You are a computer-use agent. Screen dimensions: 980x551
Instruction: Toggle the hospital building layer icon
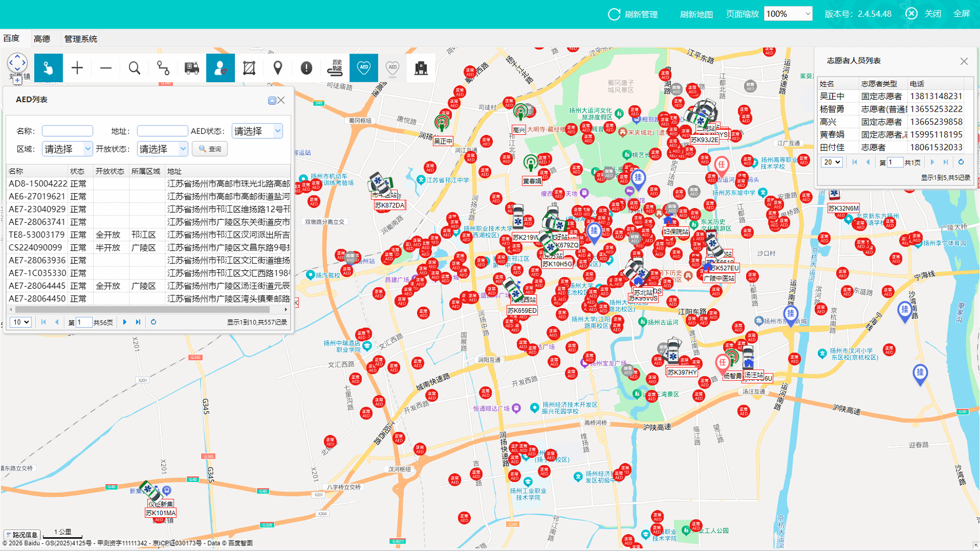click(421, 68)
